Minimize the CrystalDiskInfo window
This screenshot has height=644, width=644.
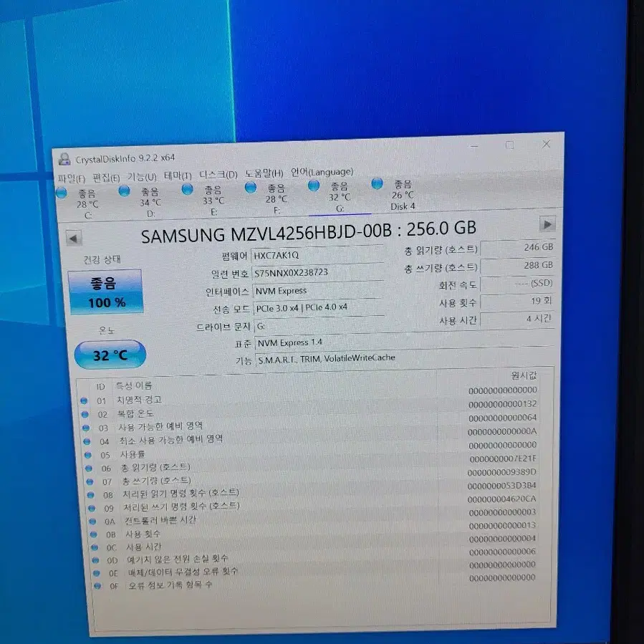pos(474,146)
